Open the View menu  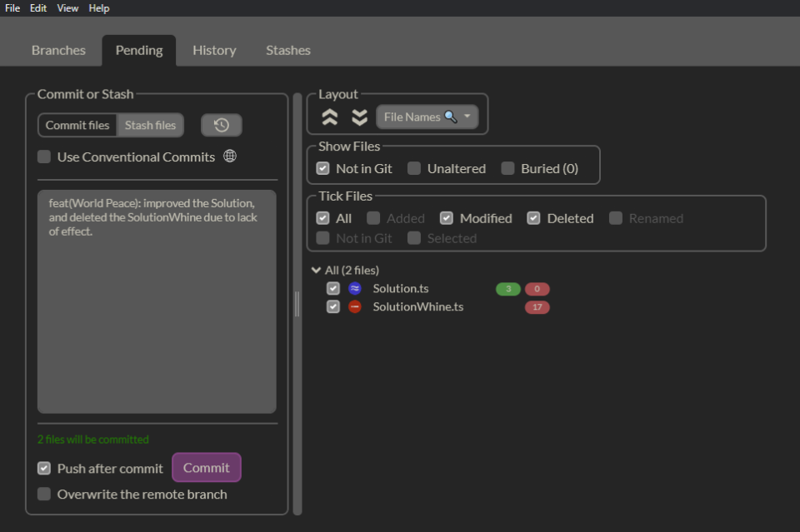(67, 8)
